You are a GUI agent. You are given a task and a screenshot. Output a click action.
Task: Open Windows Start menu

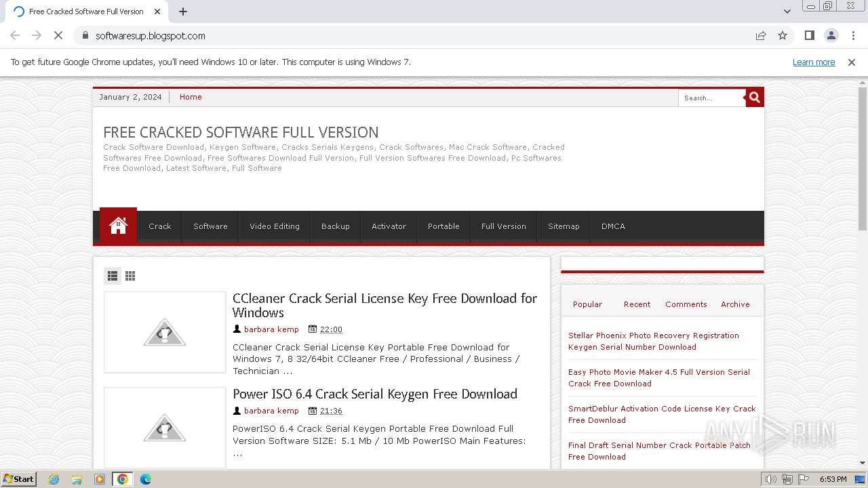18,479
